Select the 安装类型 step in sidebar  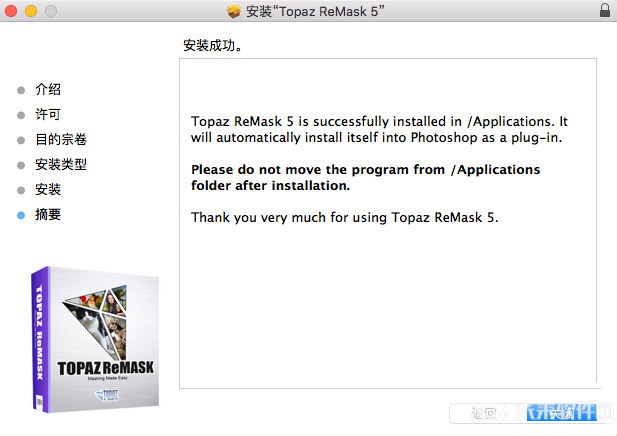(x=61, y=164)
